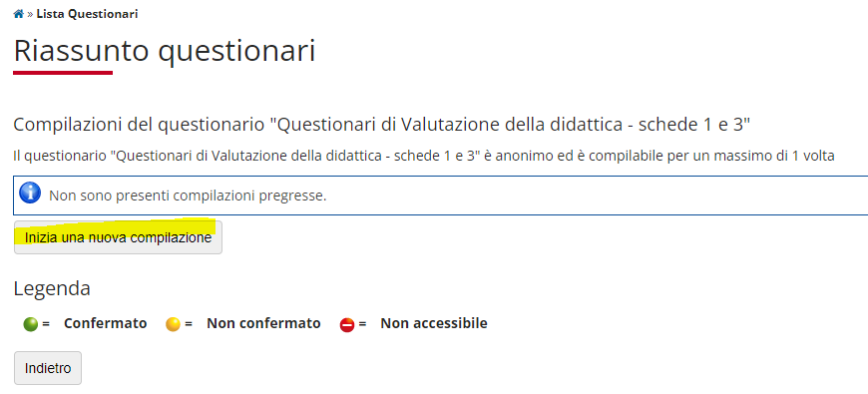Go to the home page via house icon
The image size is (868, 394).
(x=19, y=14)
